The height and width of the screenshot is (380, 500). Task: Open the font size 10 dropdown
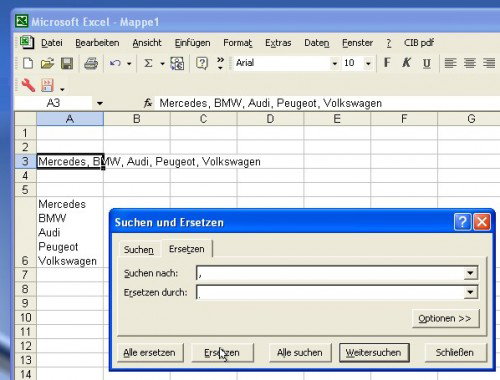click(368, 63)
